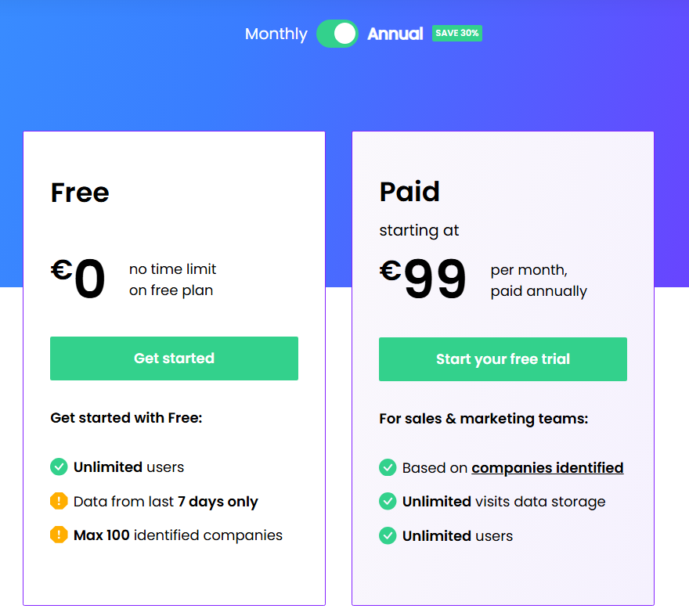
Task: Click the warning icon beside 7 days data limit
Action: (59, 501)
